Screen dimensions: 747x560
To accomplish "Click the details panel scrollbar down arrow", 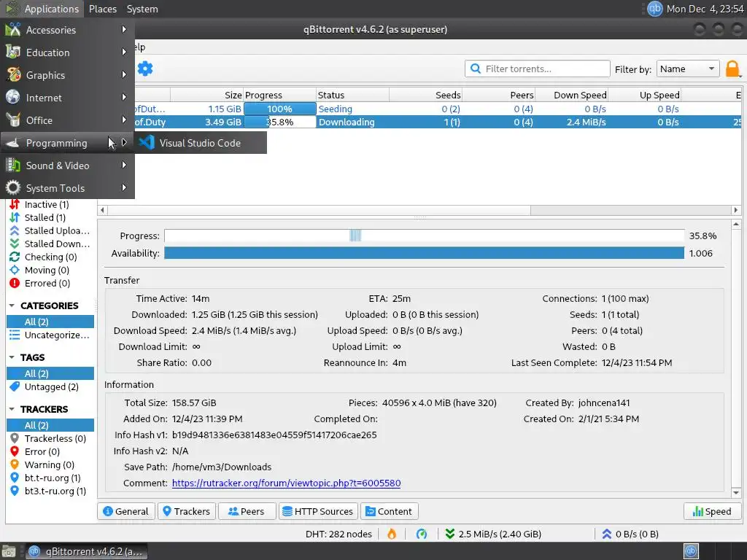I will [x=736, y=493].
